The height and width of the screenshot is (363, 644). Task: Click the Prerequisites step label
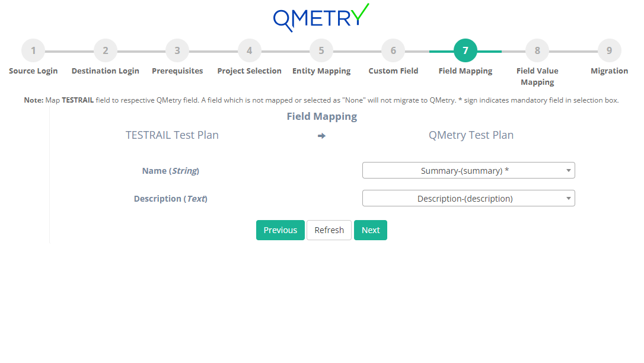[x=177, y=71]
